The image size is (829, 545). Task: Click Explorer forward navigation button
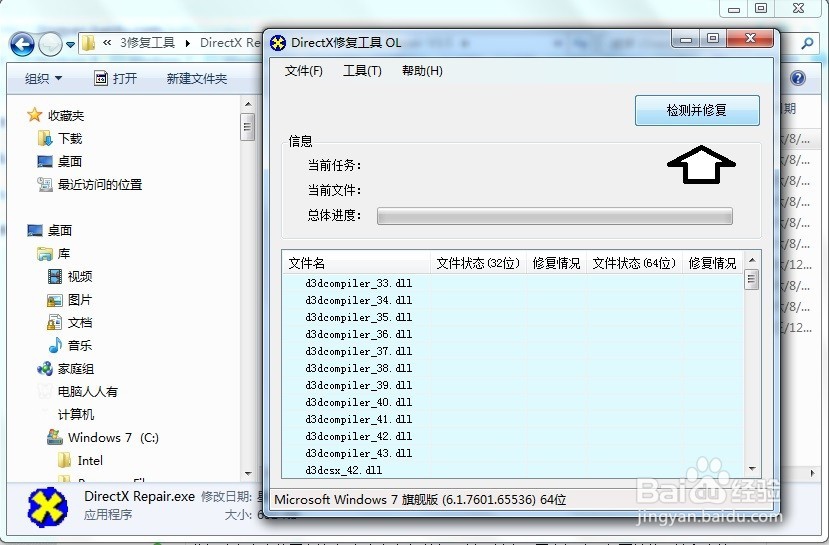(50, 44)
